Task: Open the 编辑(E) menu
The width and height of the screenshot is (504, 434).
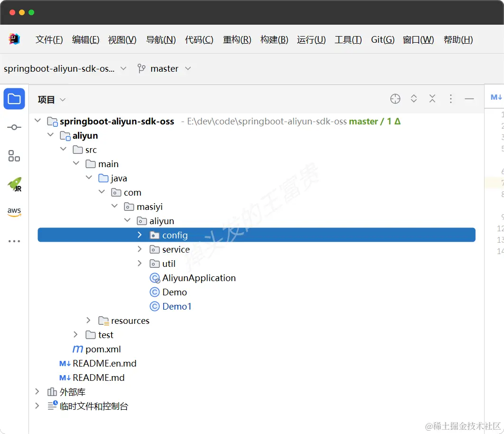Action: 86,39
